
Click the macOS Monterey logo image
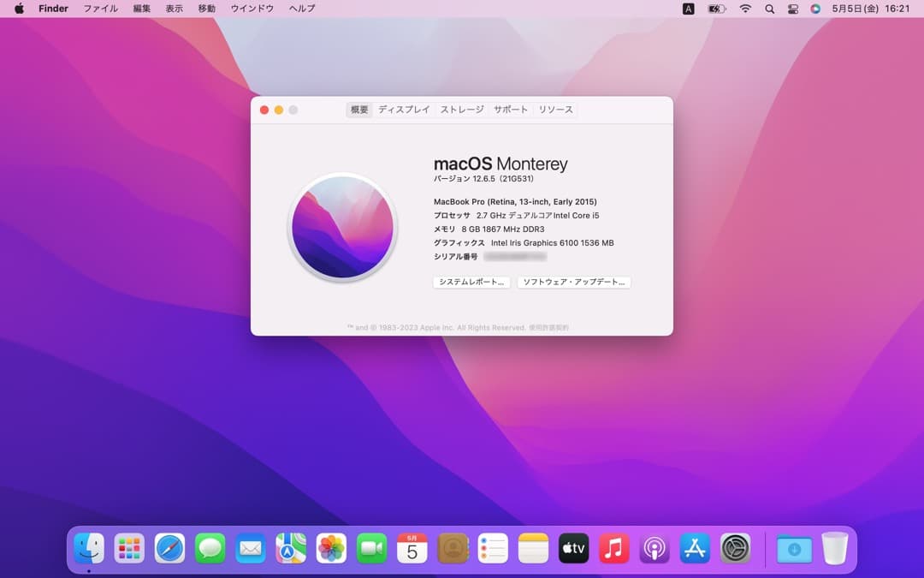tap(342, 226)
